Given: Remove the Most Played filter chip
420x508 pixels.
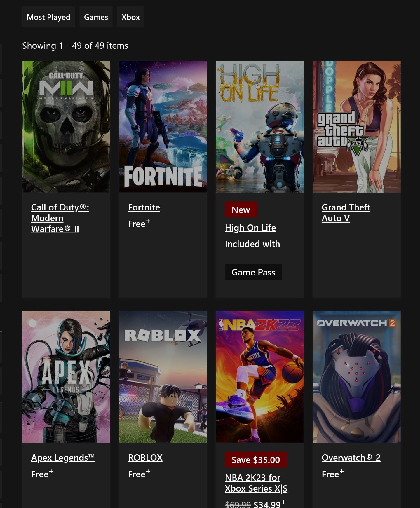Looking at the screenshot, I should pyautogui.click(x=48, y=17).
